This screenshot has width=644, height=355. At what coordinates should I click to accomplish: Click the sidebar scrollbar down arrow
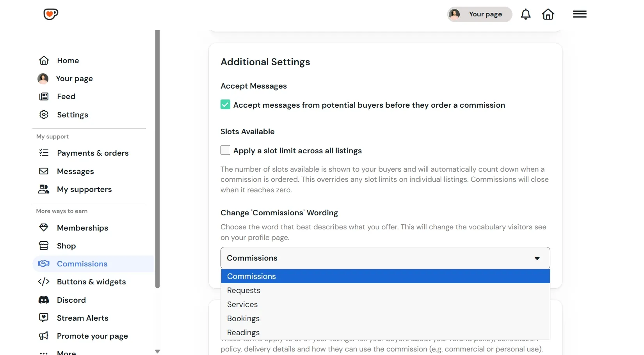point(158,351)
